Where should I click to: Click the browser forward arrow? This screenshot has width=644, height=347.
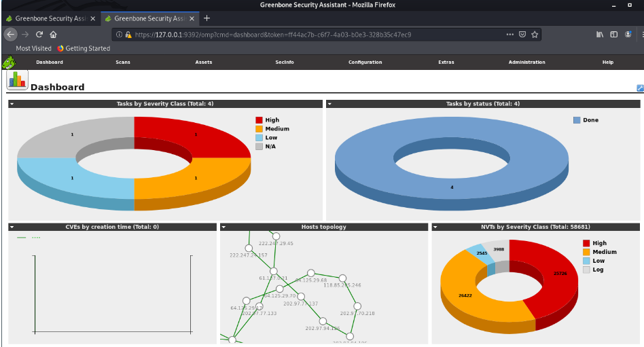pos(25,35)
